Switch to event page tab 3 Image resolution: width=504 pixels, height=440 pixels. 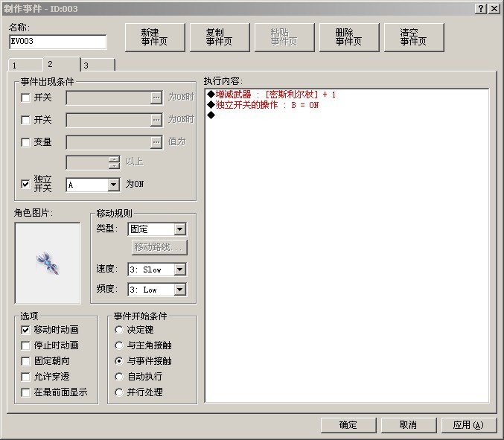pos(98,66)
